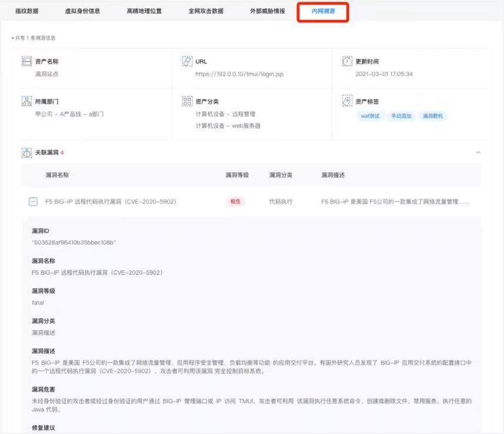Click the 更新时间 clock icon

pyautogui.click(x=347, y=61)
